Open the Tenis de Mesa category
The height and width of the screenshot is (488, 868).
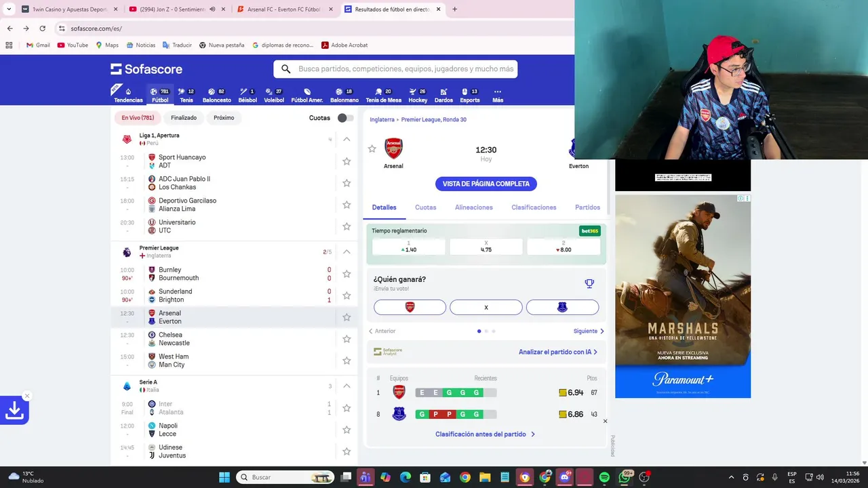click(x=384, y=96)
